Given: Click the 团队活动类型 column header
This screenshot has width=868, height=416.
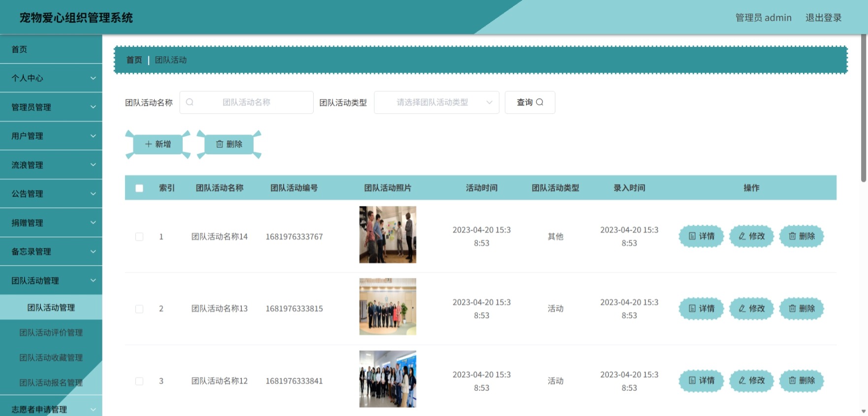Looking at the screenshot, I should [555, 188].
